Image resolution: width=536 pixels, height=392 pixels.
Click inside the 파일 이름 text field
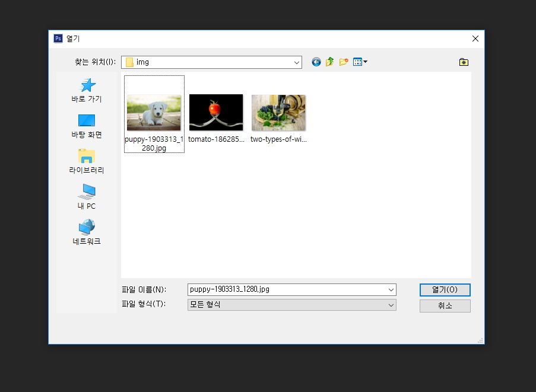tap(285, 289)
